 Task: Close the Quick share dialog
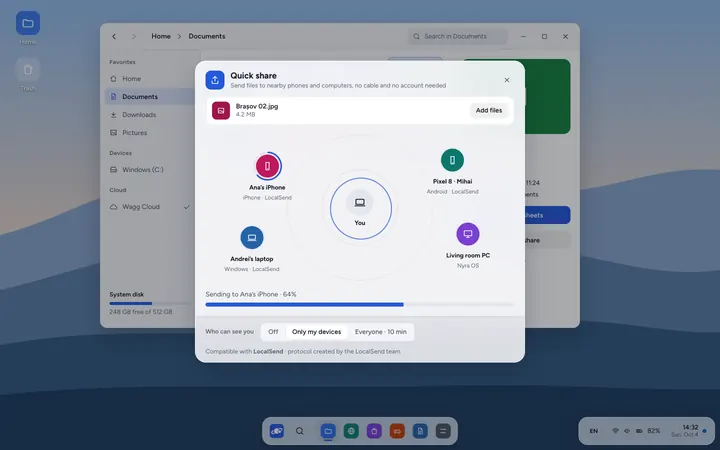coord(506,80)
